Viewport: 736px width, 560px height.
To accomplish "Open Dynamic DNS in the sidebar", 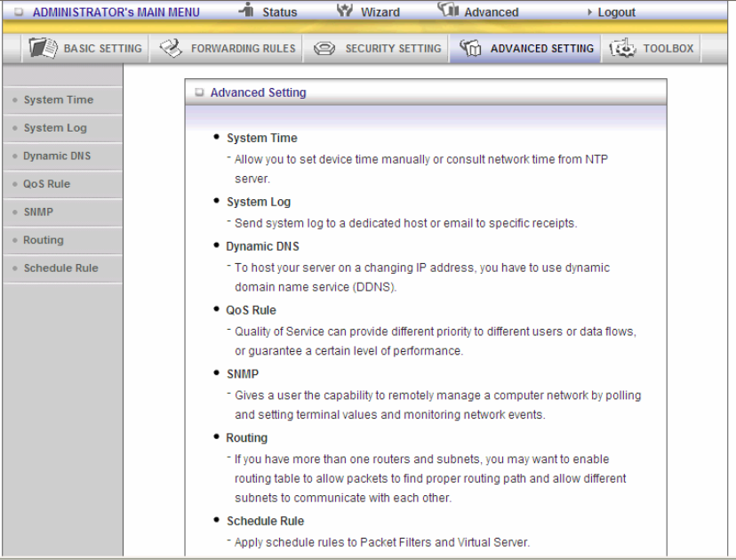I will point(62,156).
